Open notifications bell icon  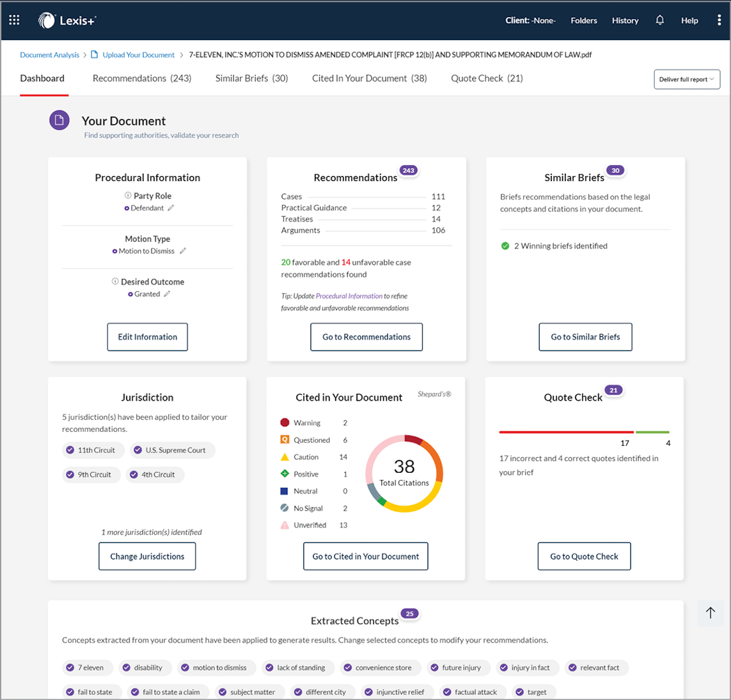[660, 20]
